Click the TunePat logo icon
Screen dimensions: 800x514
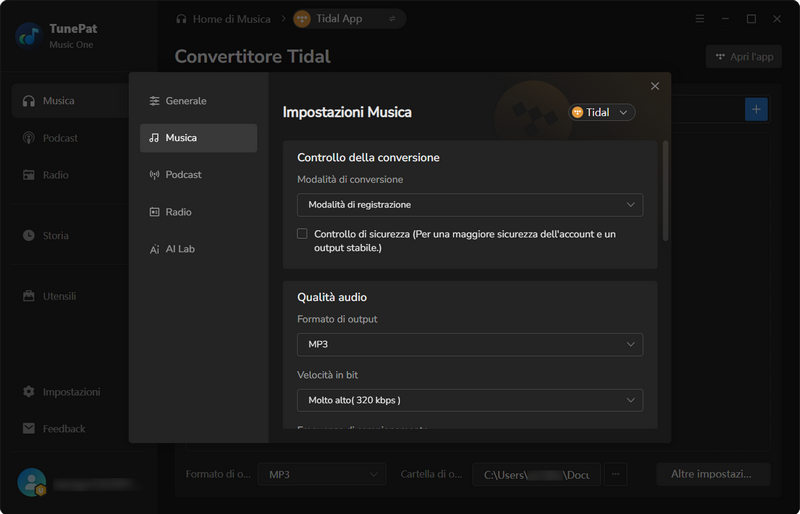click(x=29, y=36)
